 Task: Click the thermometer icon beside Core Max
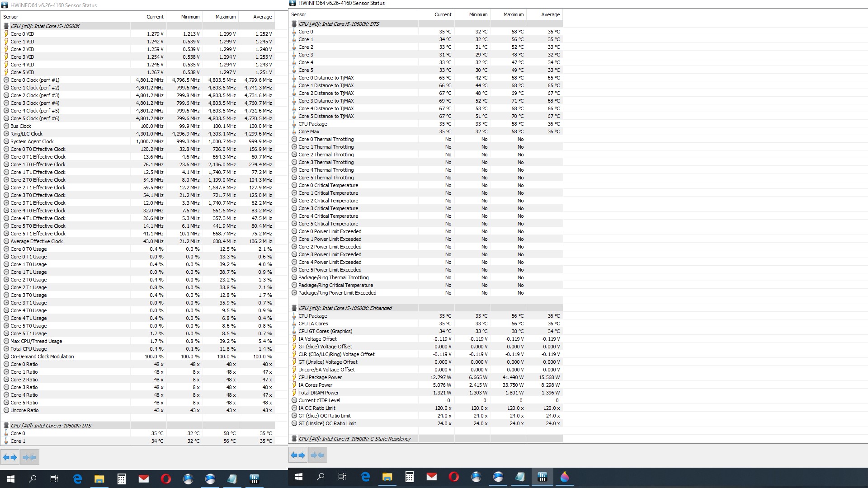click(294, 131)
